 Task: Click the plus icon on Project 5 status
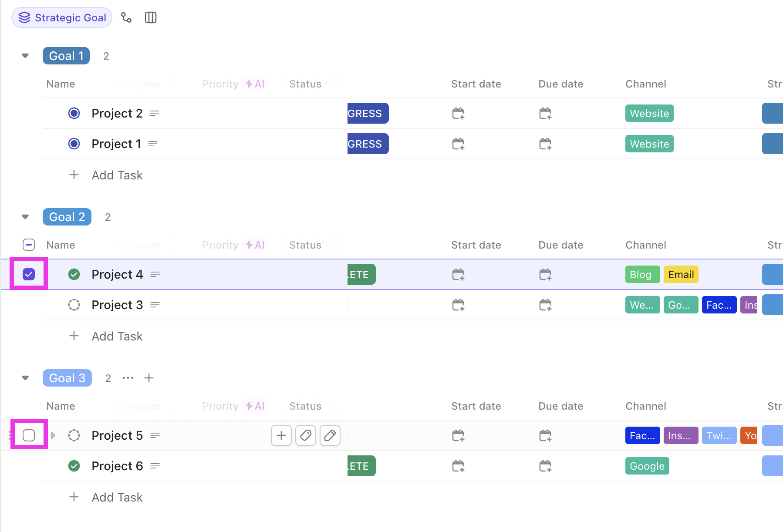point(281,435)
